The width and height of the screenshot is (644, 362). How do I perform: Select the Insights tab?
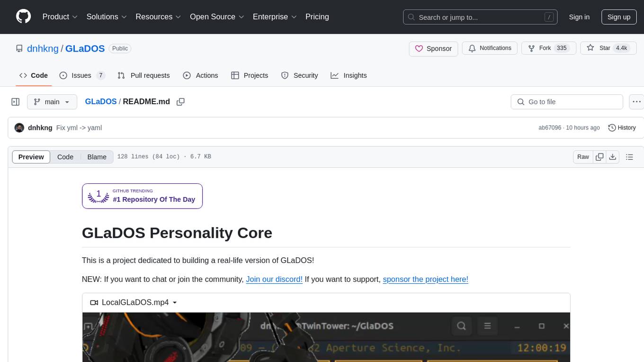point(349,75)
